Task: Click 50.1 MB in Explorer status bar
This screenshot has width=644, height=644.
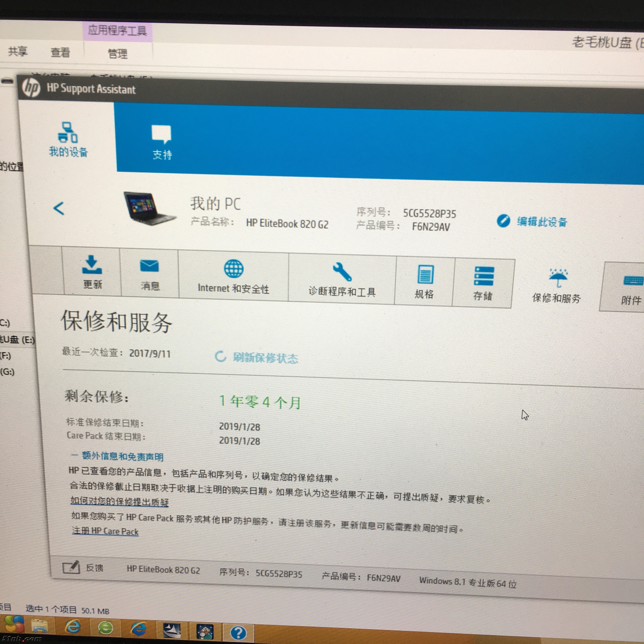Action: pos(95,611)
